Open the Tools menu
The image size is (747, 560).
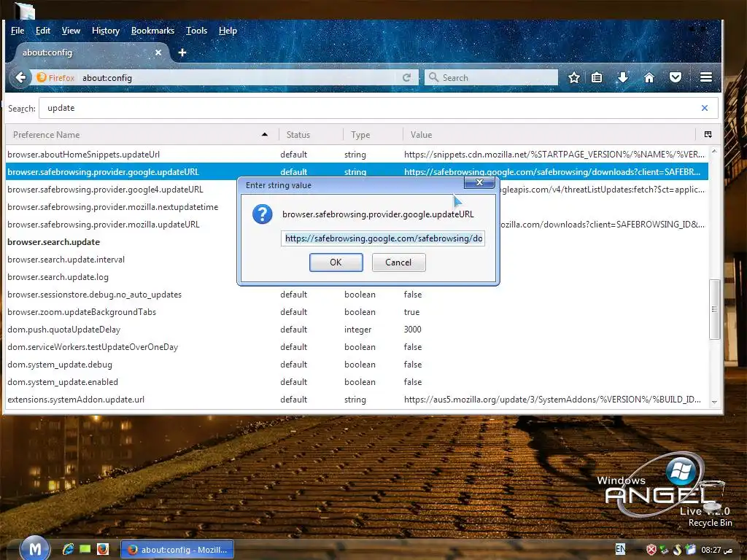pyautogui.click(x=196, y=31)
